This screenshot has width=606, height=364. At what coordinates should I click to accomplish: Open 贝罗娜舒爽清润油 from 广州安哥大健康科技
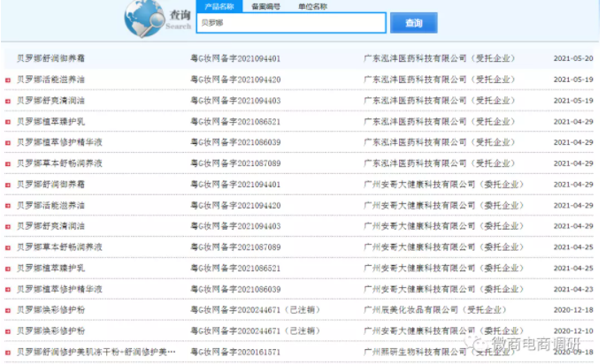(x=50, y=226)
